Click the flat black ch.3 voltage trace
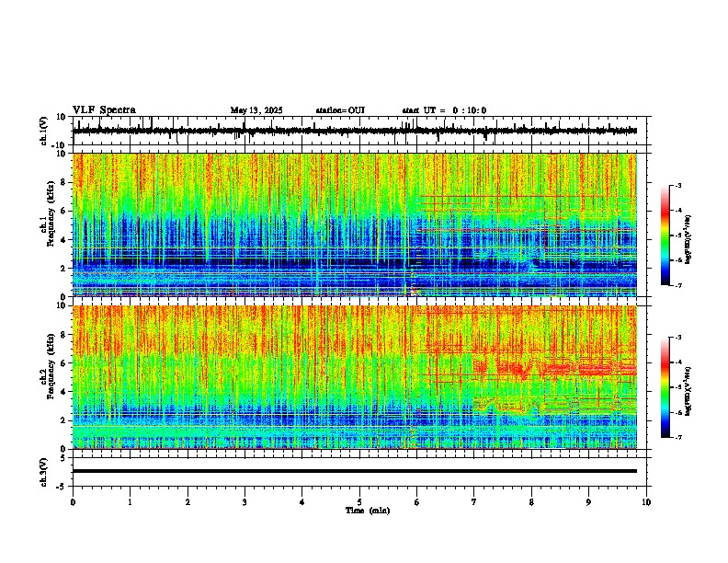The height and width of the screenshot is (563, 728). click(x=355, y=471)
